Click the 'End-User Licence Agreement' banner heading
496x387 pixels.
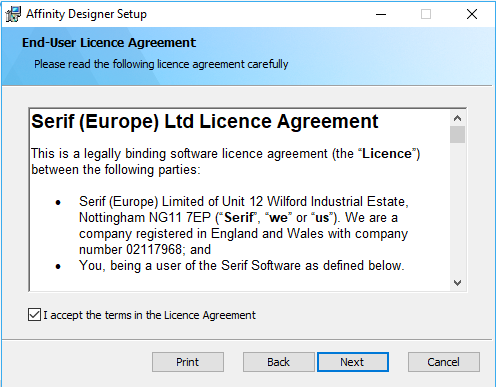click(109, 43)
